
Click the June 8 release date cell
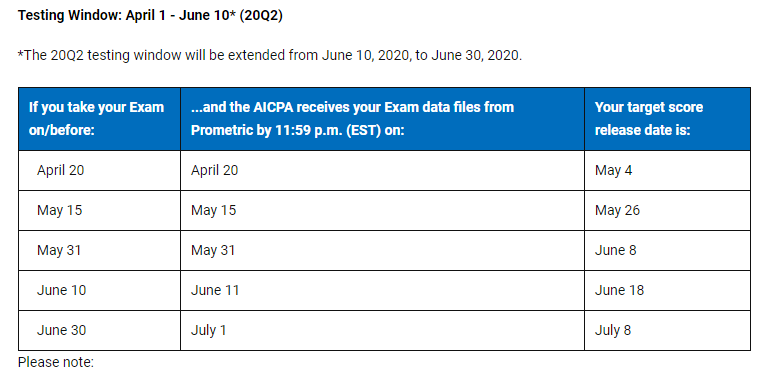pyautogui.click(x=668, y=250)
